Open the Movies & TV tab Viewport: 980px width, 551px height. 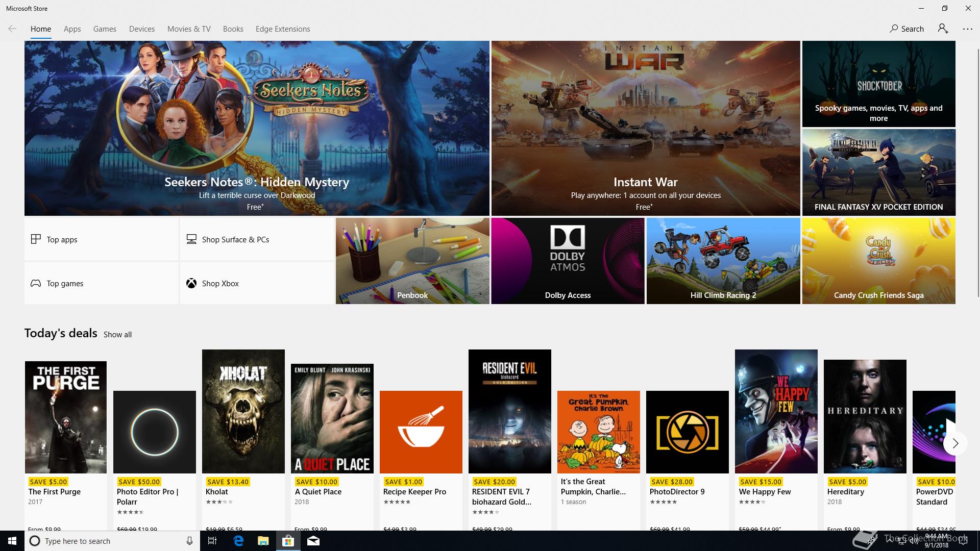coord(189,29)
